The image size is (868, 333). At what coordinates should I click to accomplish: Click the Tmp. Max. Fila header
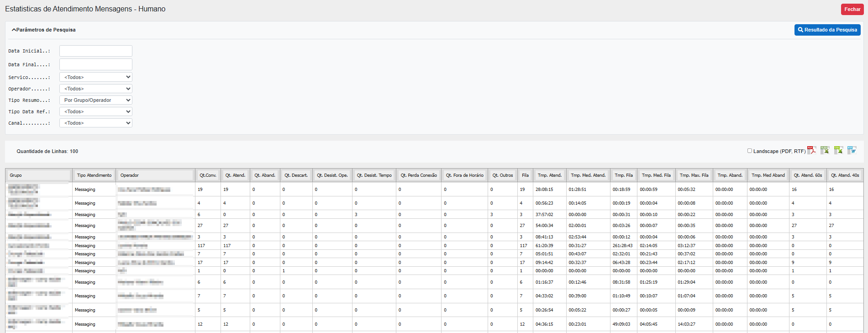(694, 175)
